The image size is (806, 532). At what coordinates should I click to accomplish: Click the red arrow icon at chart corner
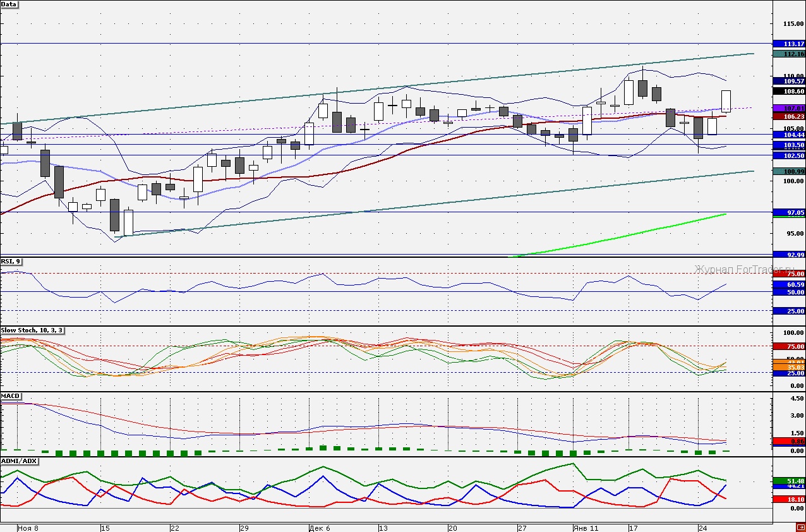click(801, 528)
